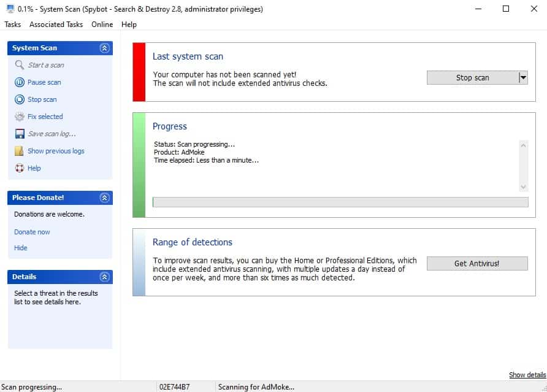Click the scan progress bar

(340, 202)
